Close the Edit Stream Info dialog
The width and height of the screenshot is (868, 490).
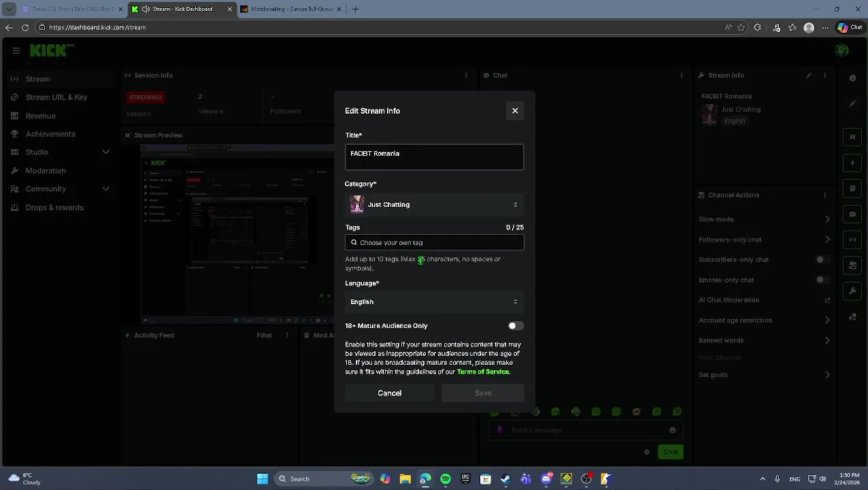click(x=515, y=110)
